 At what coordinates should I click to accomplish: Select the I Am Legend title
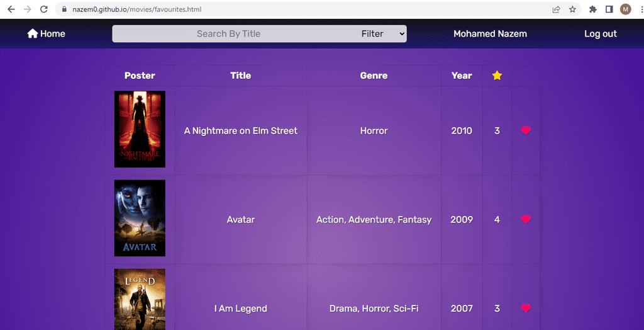241,309
